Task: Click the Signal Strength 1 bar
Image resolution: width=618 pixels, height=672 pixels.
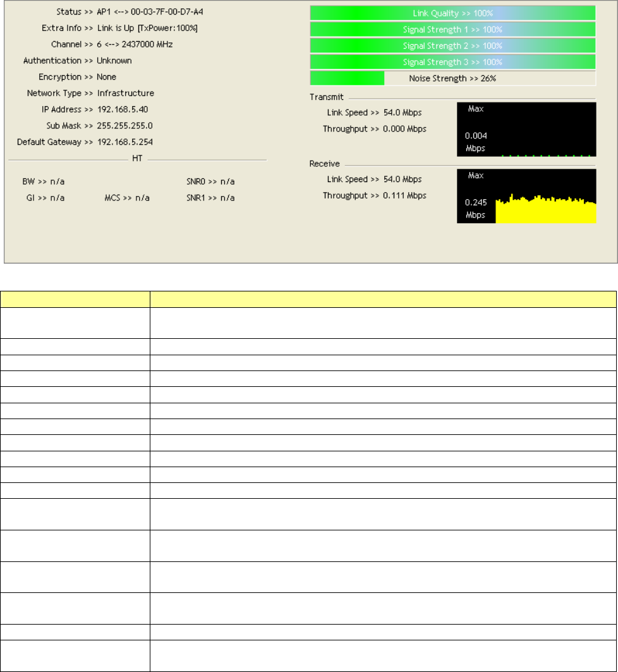Action: tap(452, 30)
